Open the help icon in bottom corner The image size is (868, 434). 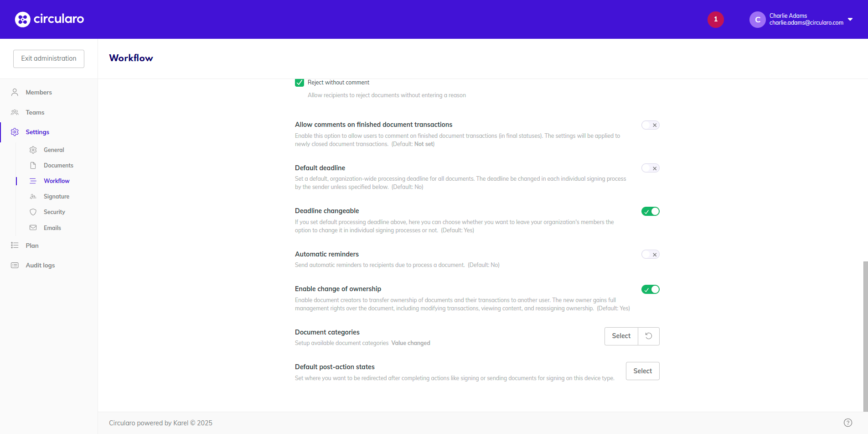pyautogui.click(x=848, y=422)
